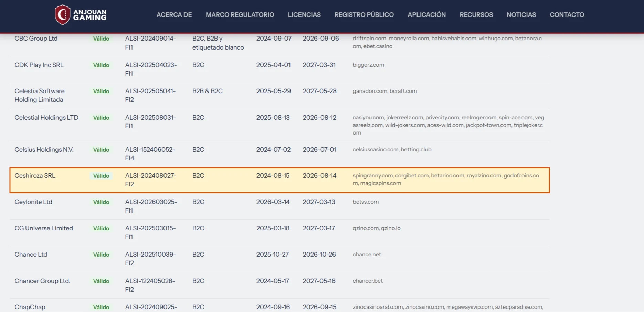Click license number ALSI-202510039-FI2

tap(151, 259)
